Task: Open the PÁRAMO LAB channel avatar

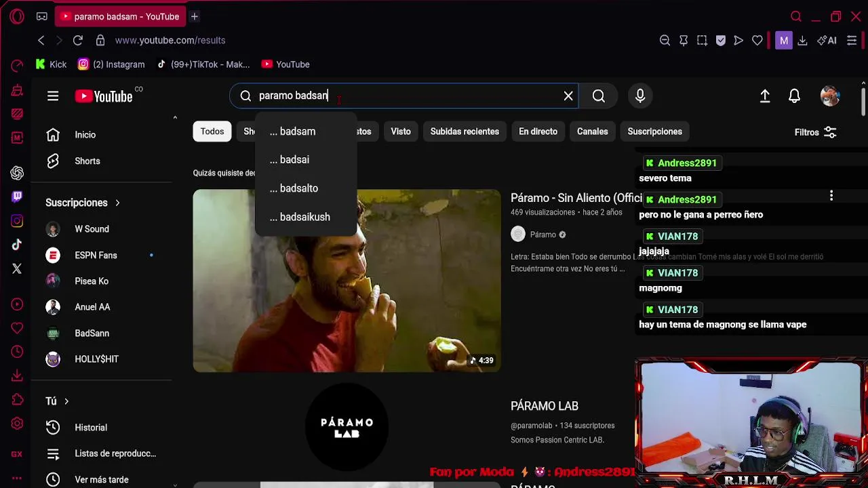Action: coord(347,427)
